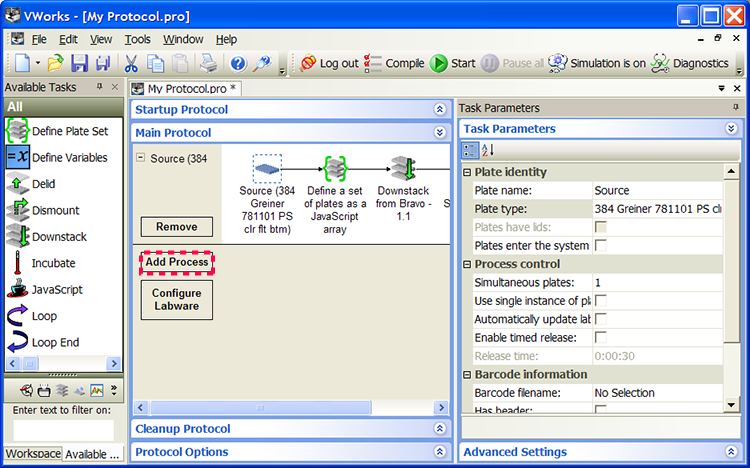Check Automatically update labware option

pyautogui.click(x=601, y=319)
